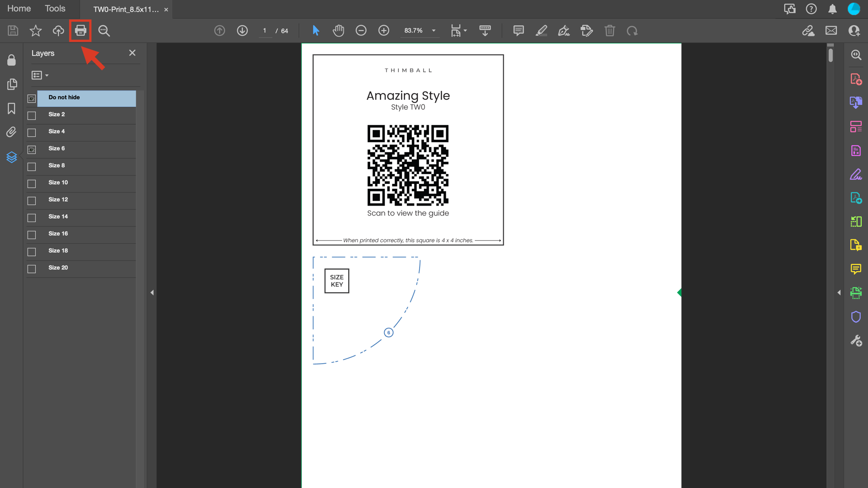Hide the Size 6 layer
Image resolution: width=868 pixels, height=488 pixels.
click(32, 150)
